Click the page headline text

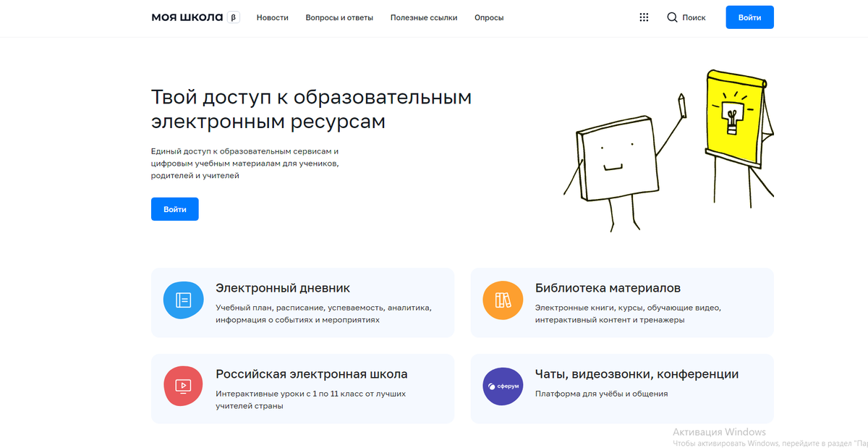[x=311, y=109]
